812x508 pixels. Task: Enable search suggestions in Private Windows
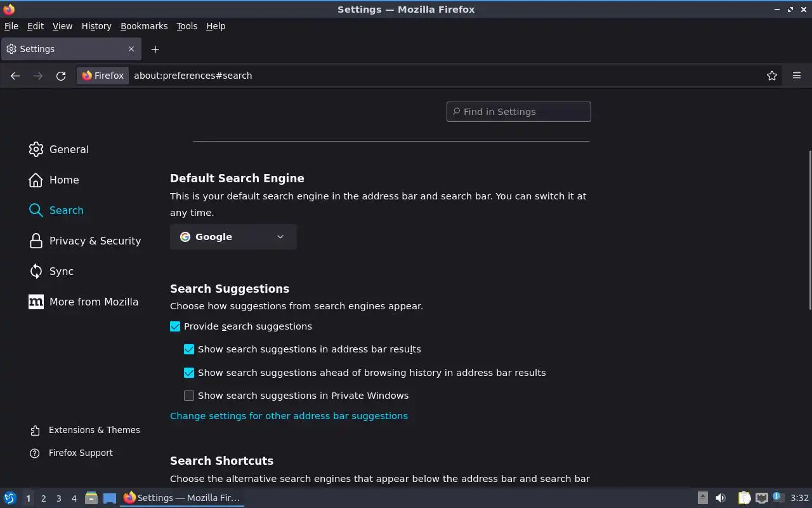tap(189, 396)
